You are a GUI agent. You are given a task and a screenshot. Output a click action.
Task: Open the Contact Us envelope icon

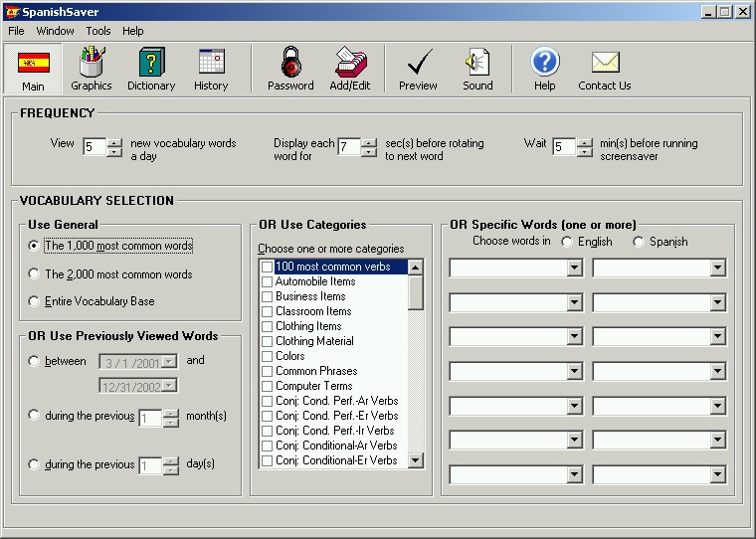(605, 69)
